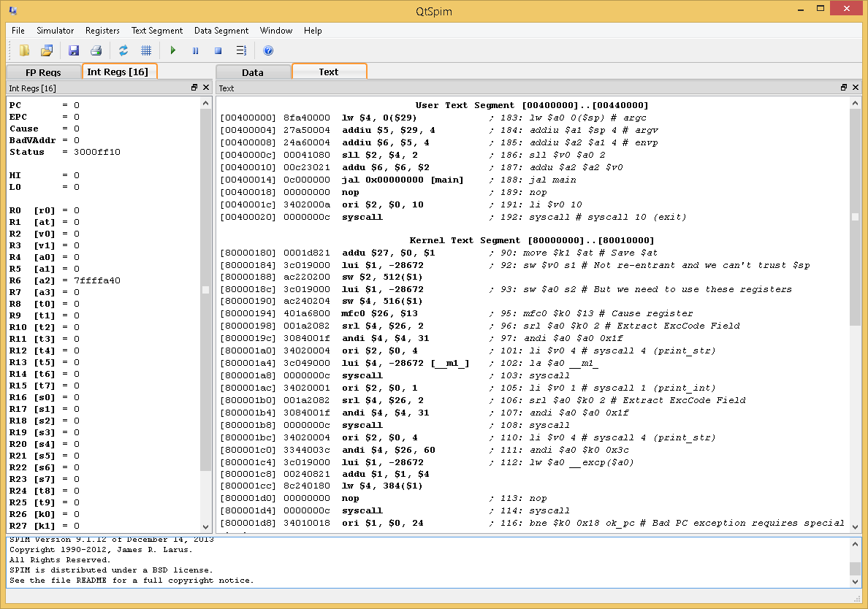Screen dimensions: 868x609
Task: Switch to the FP Regs tab
Action: (43, 72)
